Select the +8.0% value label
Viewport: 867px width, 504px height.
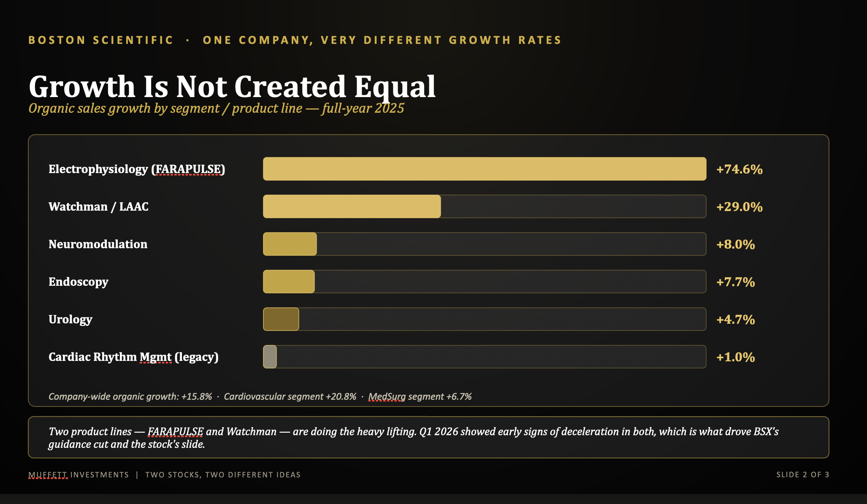click(x=736, y=244)
